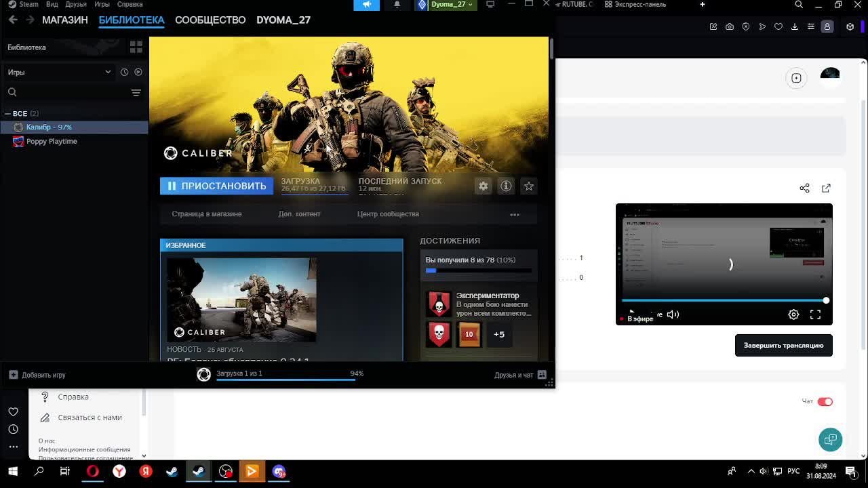Screen dimensions: 868x488
Task: Go back with Steam back arrow
Action: coord(13,20)
